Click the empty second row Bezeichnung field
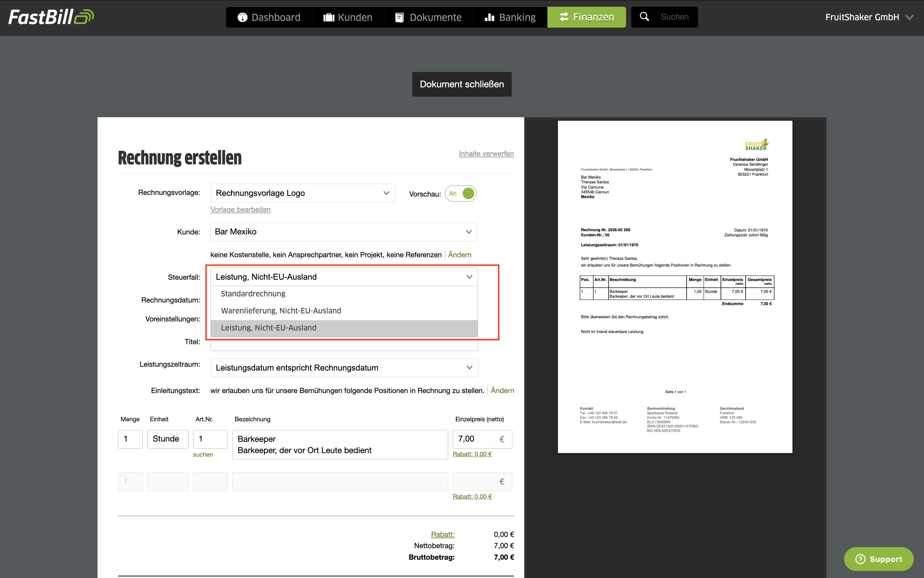This screenshot has height=578, width=924. (x=340, y=482)
